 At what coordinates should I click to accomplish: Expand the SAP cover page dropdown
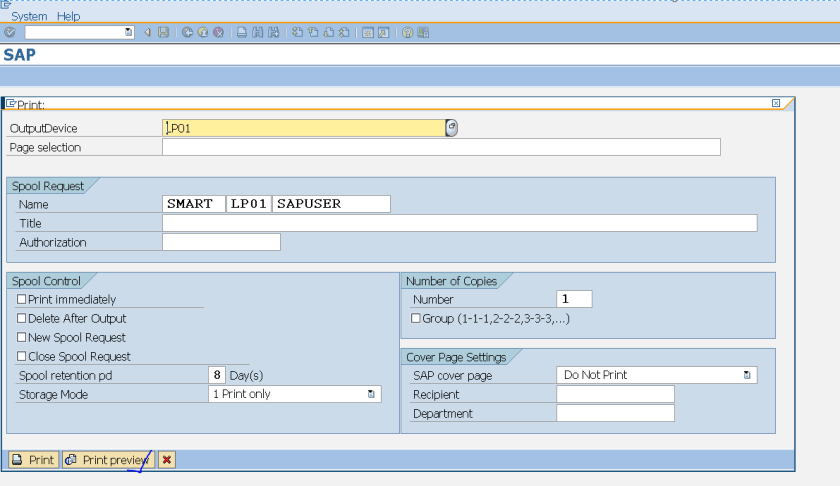click(x=747, y=375)
